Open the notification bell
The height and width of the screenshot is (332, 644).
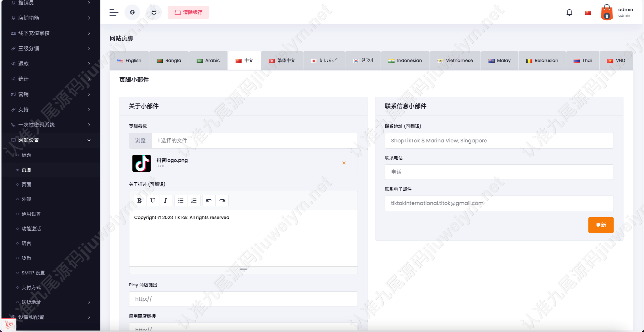coord(569,12)
